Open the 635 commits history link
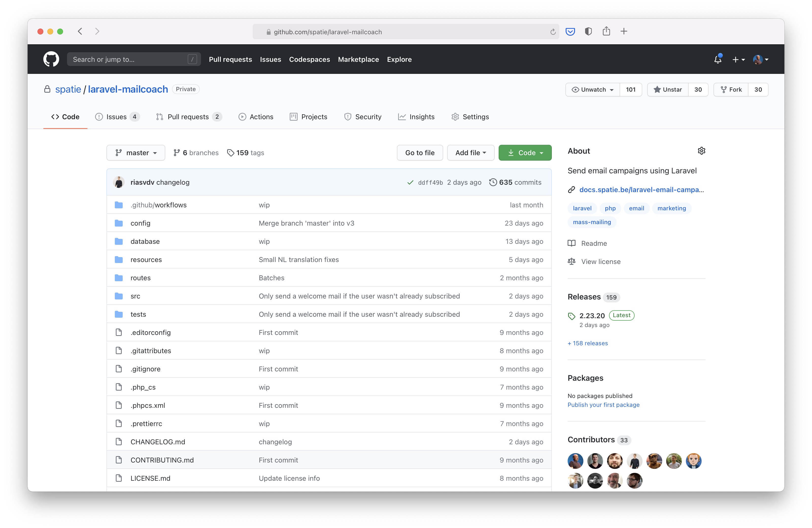The image size is (812, 528). pyautogui.click(x=515, y=182)
